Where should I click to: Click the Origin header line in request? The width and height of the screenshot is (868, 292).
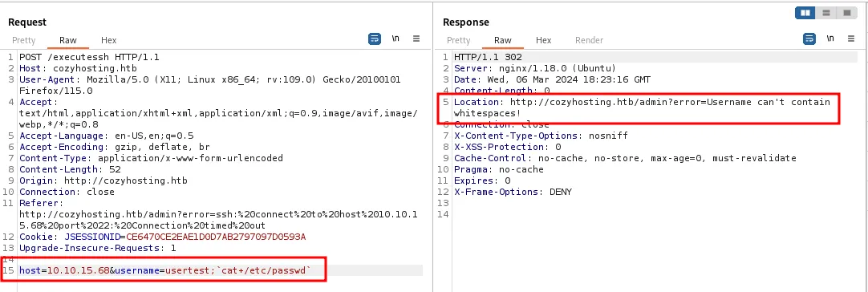click(103, 180)
